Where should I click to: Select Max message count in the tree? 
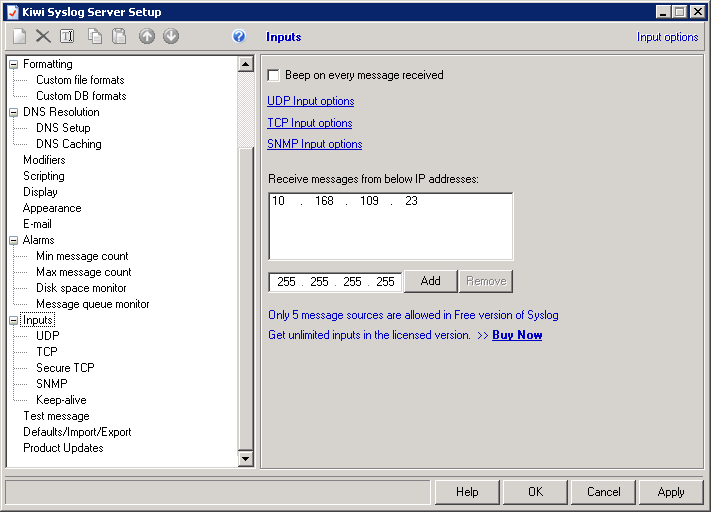[x=84, y=272]
